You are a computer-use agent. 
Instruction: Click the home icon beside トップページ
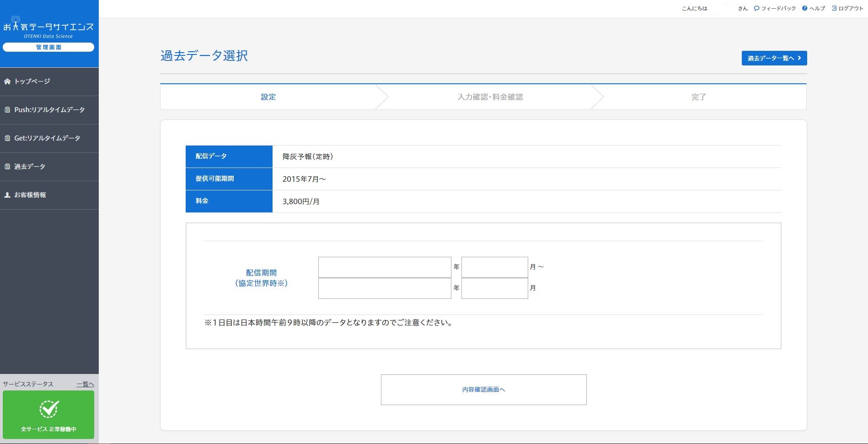[7, 81]
